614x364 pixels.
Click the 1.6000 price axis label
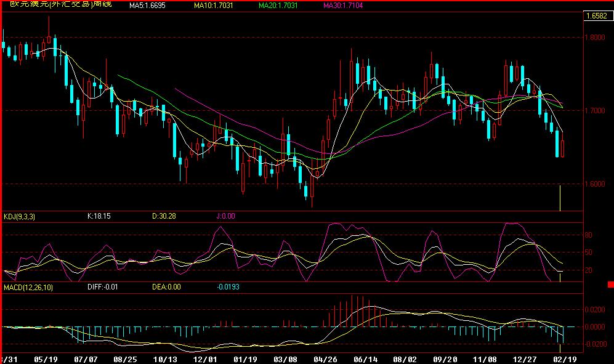point(595,184)
